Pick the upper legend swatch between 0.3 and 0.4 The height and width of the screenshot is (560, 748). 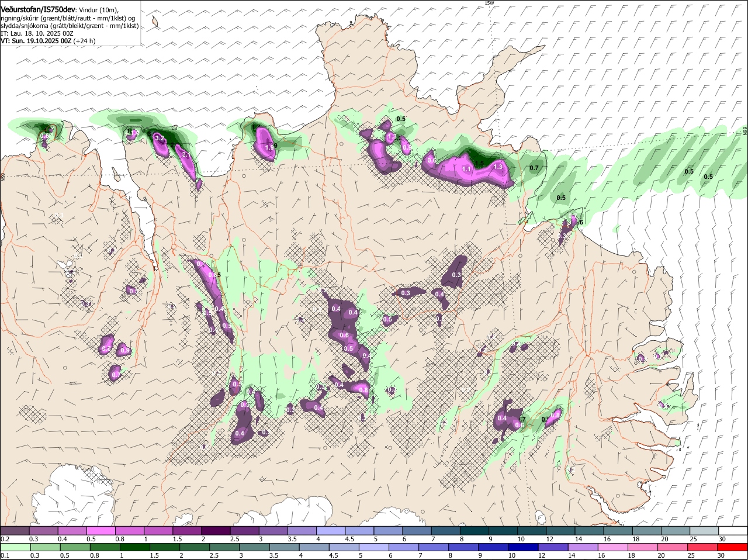click(43, 530)
